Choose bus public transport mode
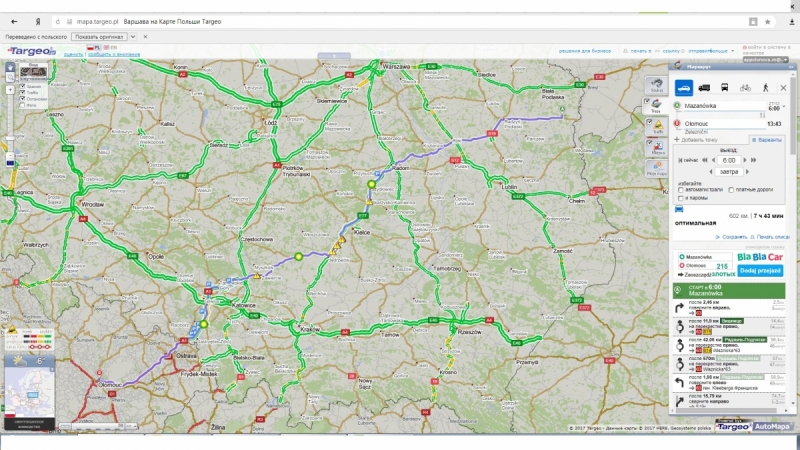This screenshot has height=450, width=800. click(725, 87)
